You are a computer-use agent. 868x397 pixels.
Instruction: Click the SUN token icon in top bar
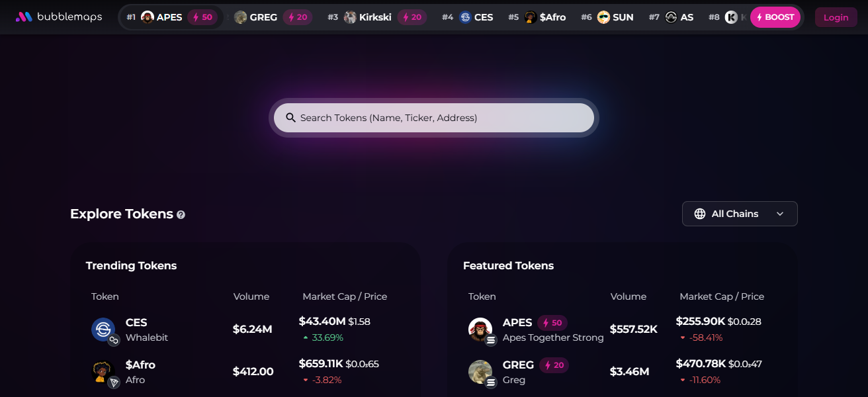(x=603, y=17)
